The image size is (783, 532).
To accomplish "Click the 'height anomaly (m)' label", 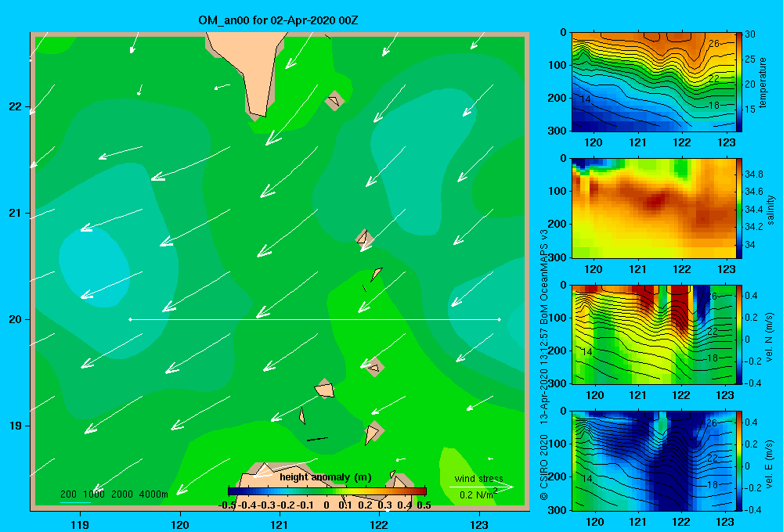I will pos(326,477).
